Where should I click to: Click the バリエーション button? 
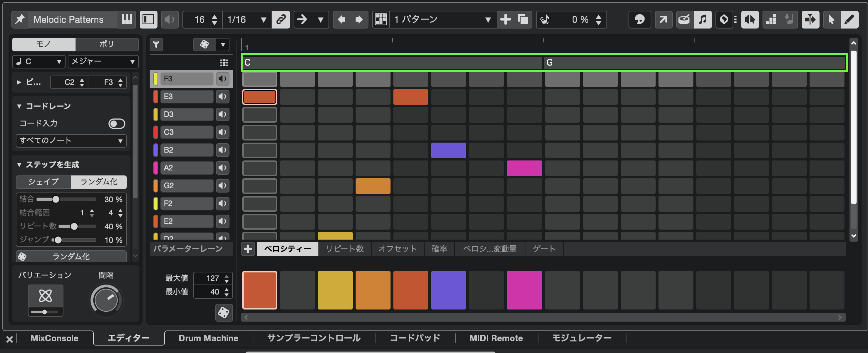(x=46, y=296)
